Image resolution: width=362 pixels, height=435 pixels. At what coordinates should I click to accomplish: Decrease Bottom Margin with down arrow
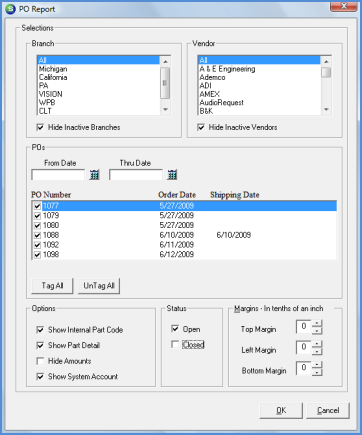pos(317,372)
